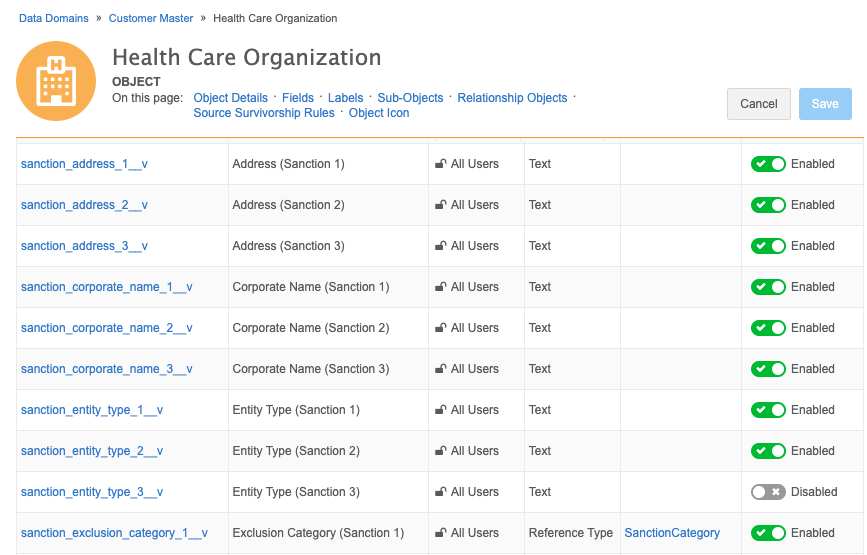The image size is (867, 555).
Task: Click the lock icon for Corporate Name (Sanction 2)
Action: coord(440,328)
